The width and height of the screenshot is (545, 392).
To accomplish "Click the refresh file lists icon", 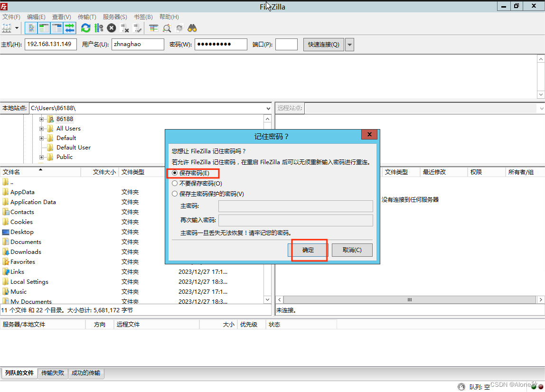I will [x=85, y=28].
